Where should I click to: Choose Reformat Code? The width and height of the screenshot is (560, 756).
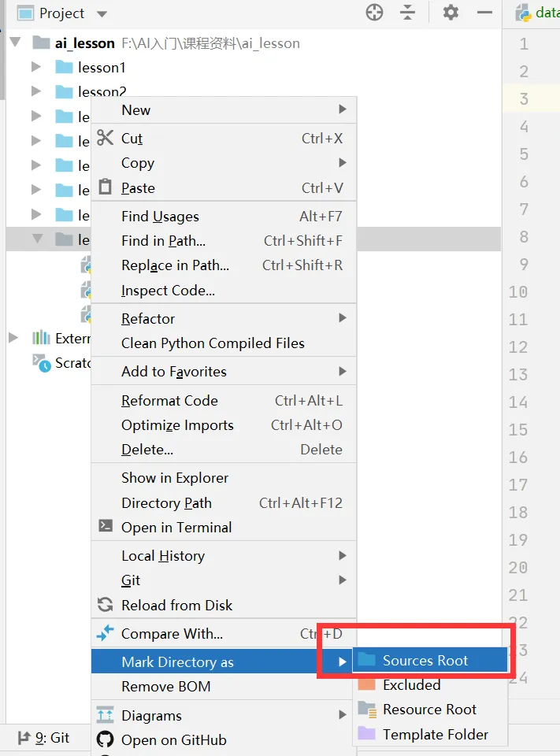click(224, 400)
